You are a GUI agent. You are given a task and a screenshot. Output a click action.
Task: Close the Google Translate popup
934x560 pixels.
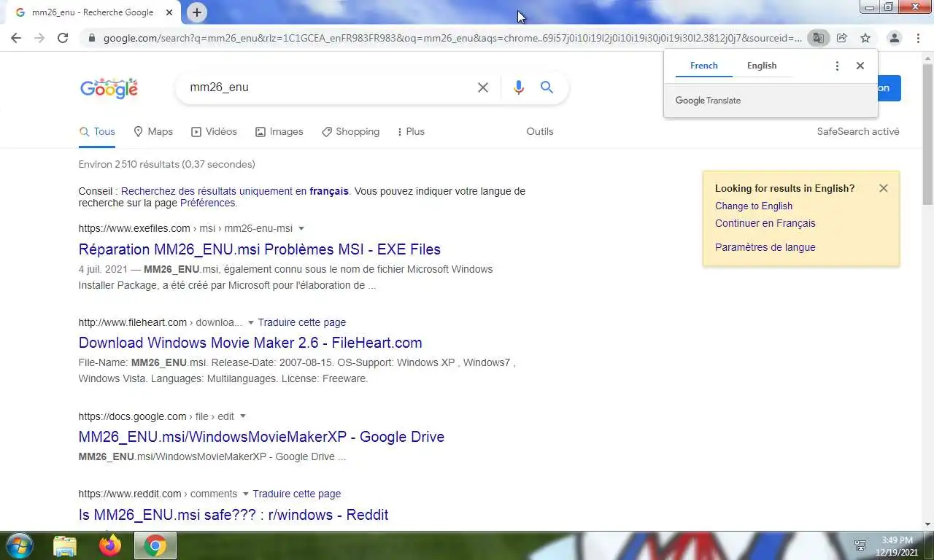pyautogui.click(x=860, y=66)
